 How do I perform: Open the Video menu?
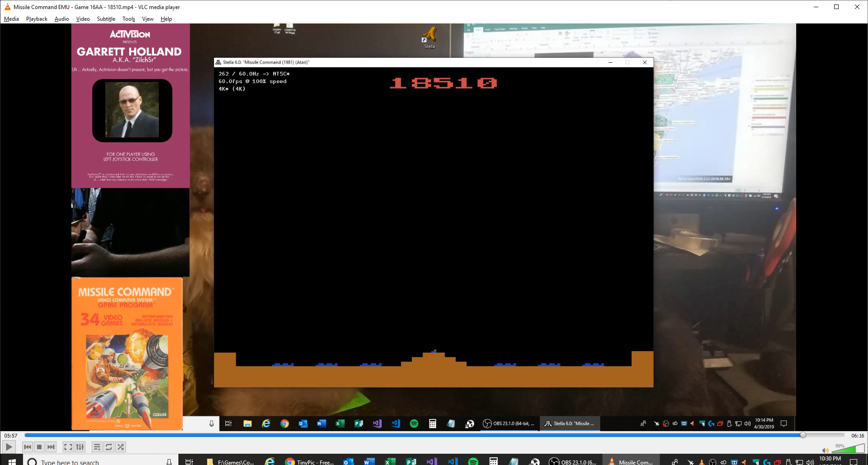(x=83, y=19)
